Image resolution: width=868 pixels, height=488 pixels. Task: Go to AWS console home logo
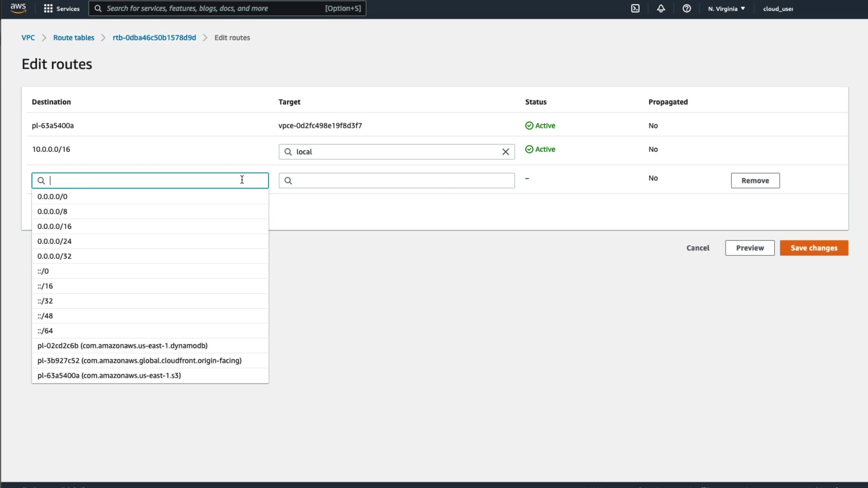pos(18,8)
